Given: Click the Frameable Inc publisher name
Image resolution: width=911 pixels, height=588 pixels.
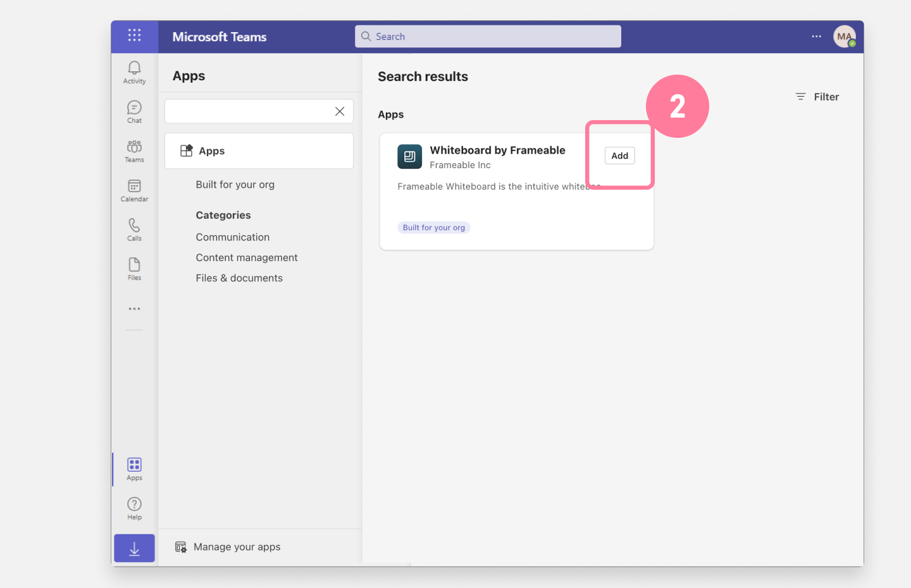Looking at the screenshot, I should pyautogui.click(x=460, y=165).
